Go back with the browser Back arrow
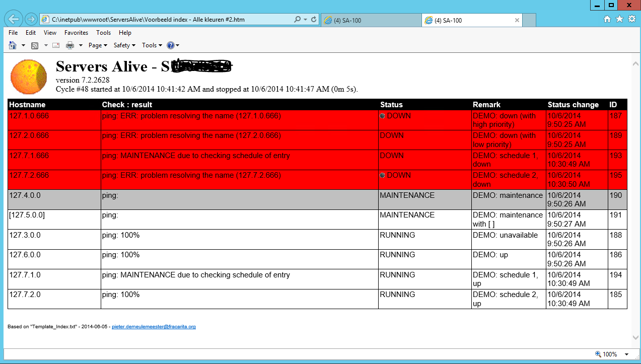This screenshot has height=364, width=641. pyautogui.click(x=14, y=20)
